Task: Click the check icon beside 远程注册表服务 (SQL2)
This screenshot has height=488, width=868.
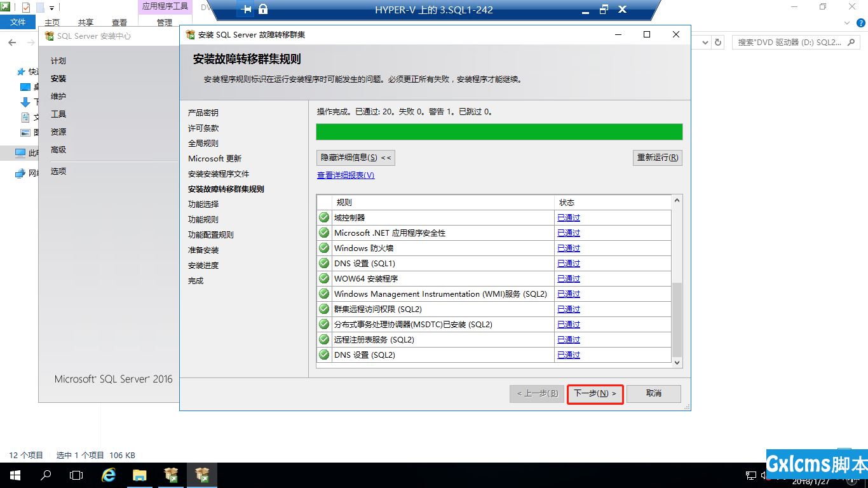Action: tap(324, 339)
